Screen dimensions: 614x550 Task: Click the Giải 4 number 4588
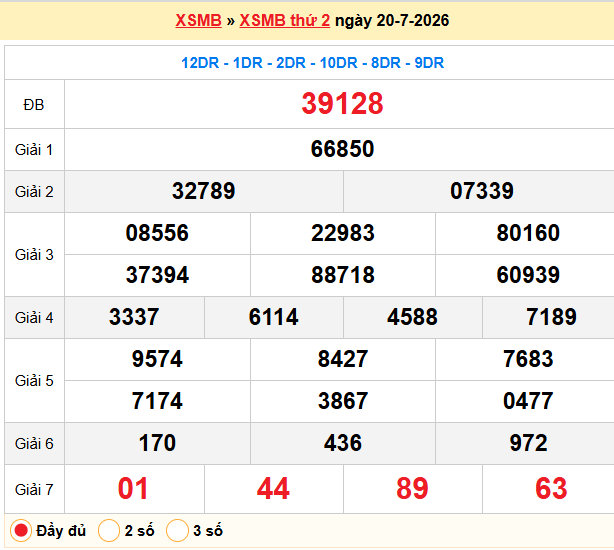412,317
